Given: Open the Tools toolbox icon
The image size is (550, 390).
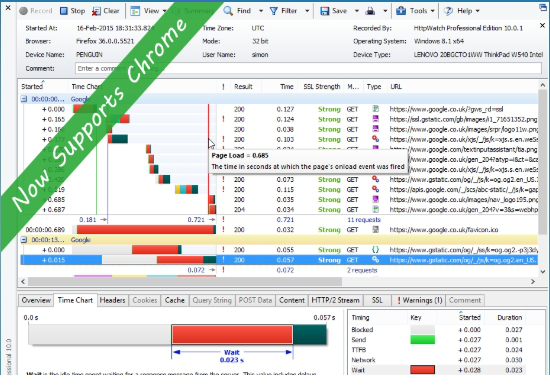Looking at the screenshot, I should [401, 11].
